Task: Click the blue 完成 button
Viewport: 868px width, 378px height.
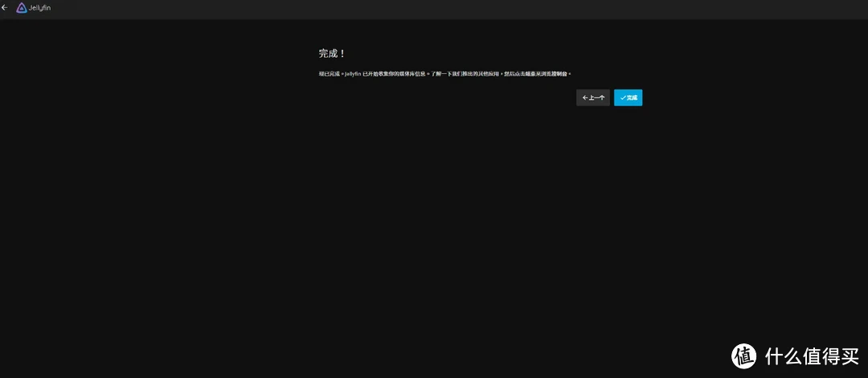Action: [x=628, y=97]
